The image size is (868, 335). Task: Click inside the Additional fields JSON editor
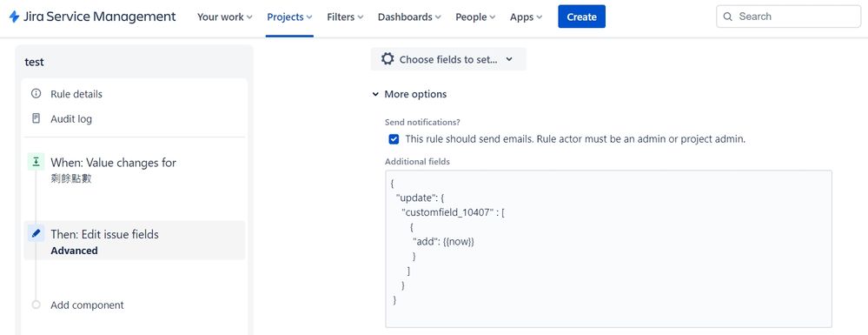(608, 249)
